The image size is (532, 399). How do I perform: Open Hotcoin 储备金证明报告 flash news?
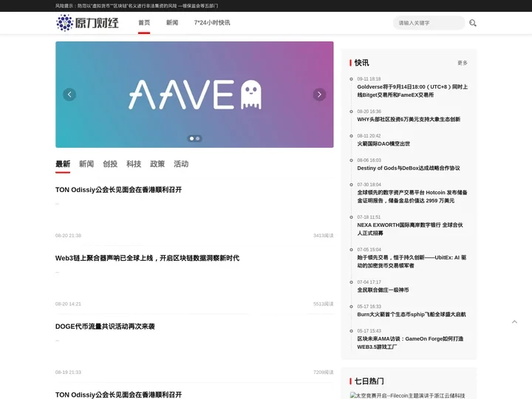click(x=412, y=197)
